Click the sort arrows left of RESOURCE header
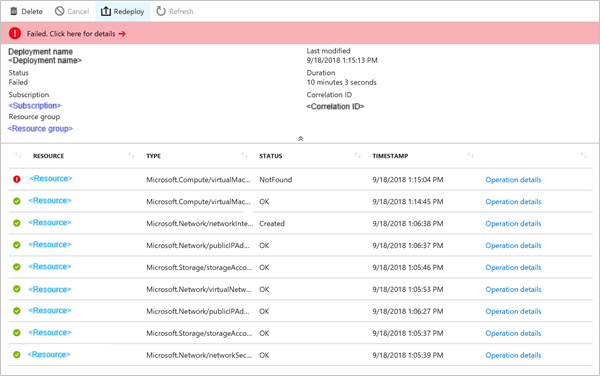 pyautogui.click(x=18, y=155)
